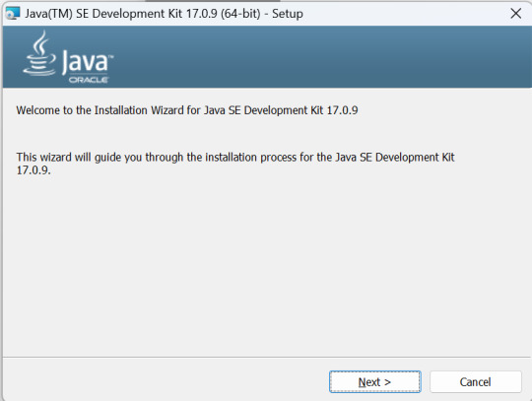532x401 pixels.
Task: Close the Setup window with X
Action: click(515, 14)
